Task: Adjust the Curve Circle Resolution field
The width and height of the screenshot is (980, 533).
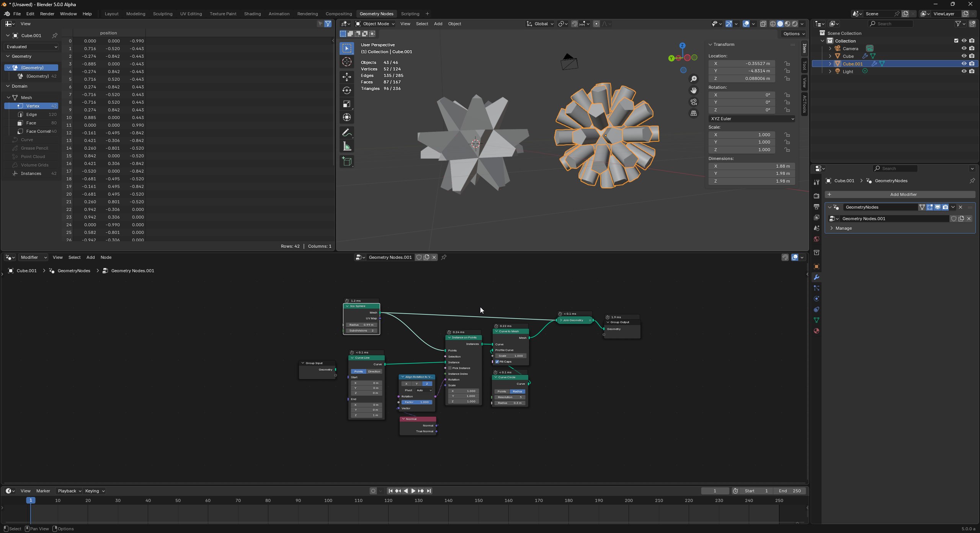Action: [x=510, y=397]
